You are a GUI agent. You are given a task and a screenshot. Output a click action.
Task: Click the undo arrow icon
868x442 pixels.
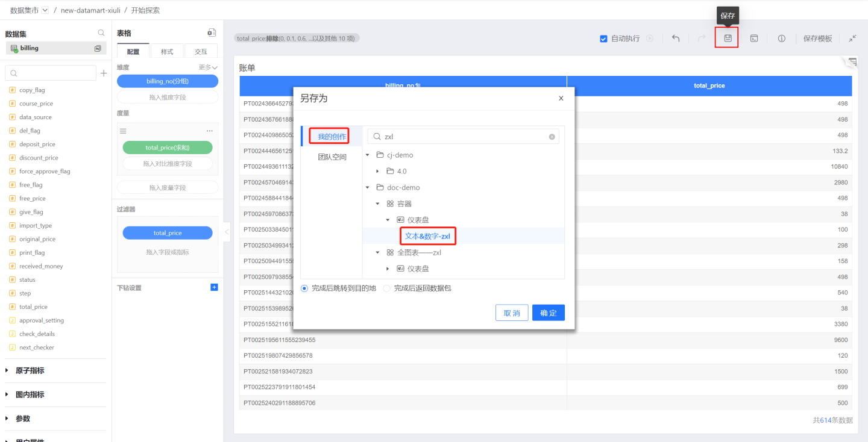click(676, 38)
